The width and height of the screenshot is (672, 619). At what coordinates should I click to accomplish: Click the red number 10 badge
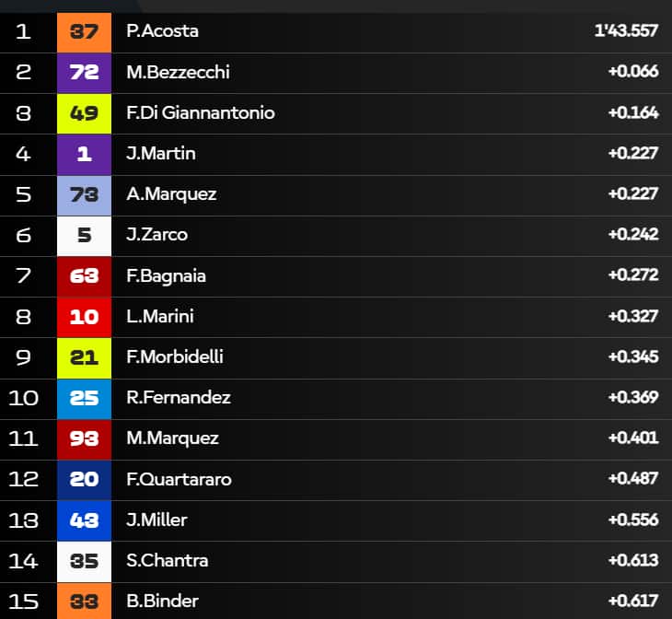(x=84, y=316)
